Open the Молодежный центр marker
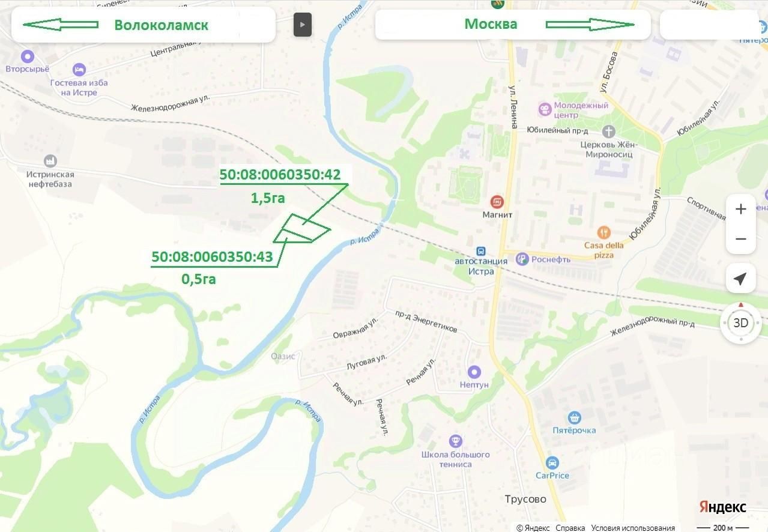 545,109
